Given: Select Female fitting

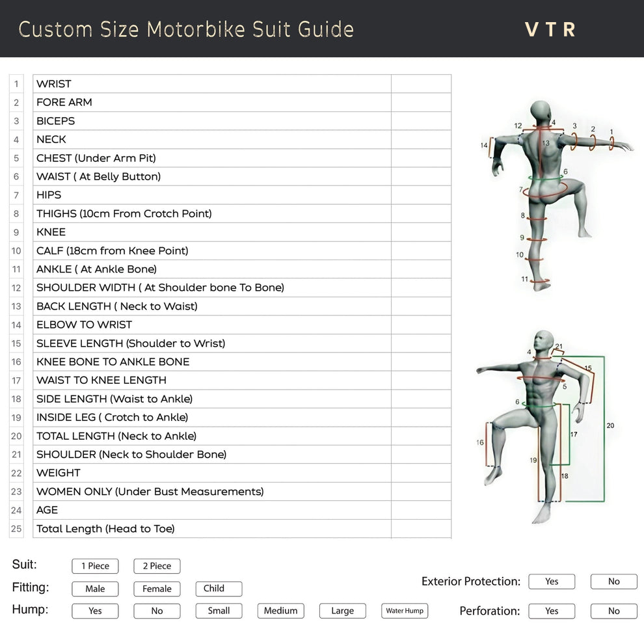Looking at the screenshot, I should pos(157,589).
